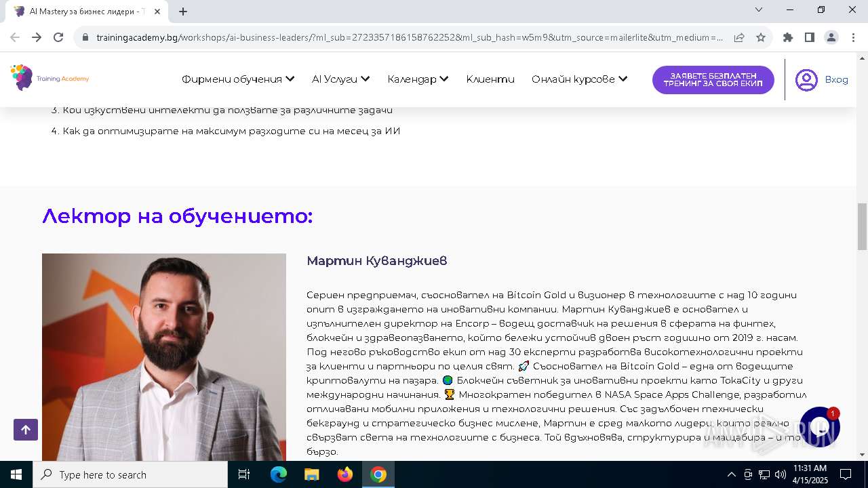Open the Windows notification center
This screenshot has width=868, height=488.
click(846, 474)
